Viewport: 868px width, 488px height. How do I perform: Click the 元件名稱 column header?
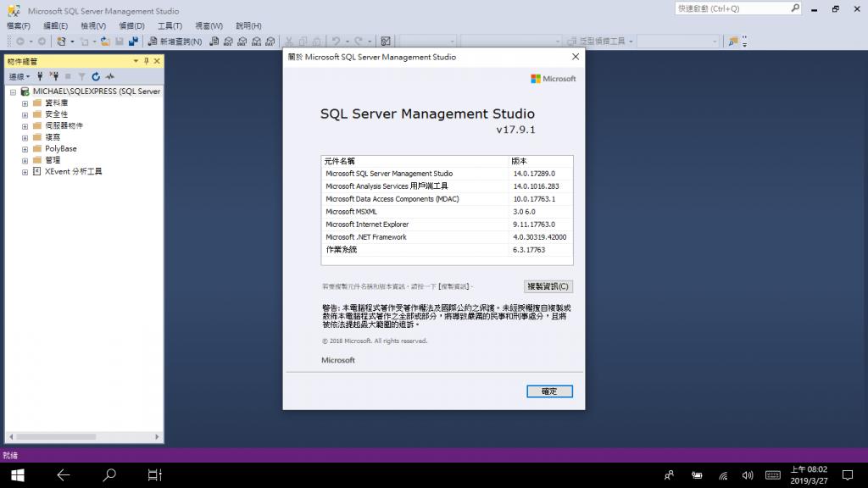(x=415, y=161)
